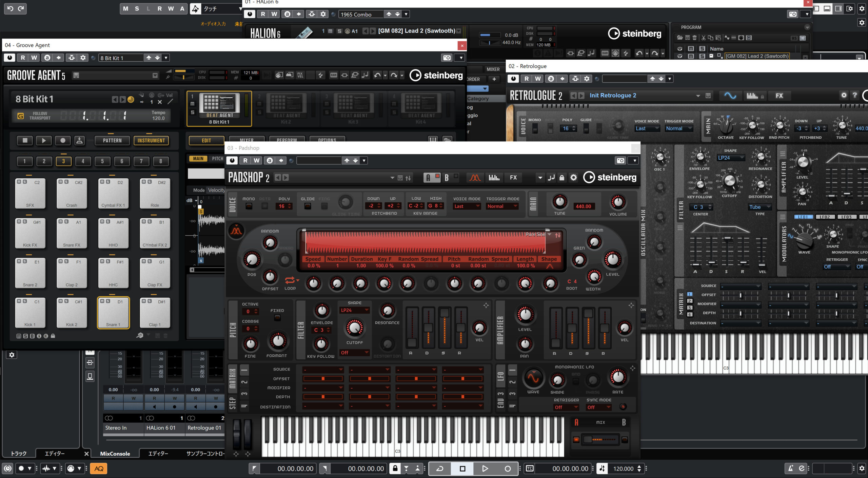Toggle visibility eye for GM 082 program
The width and height of the screenshot is (868, 478).
tap(680, 56)
